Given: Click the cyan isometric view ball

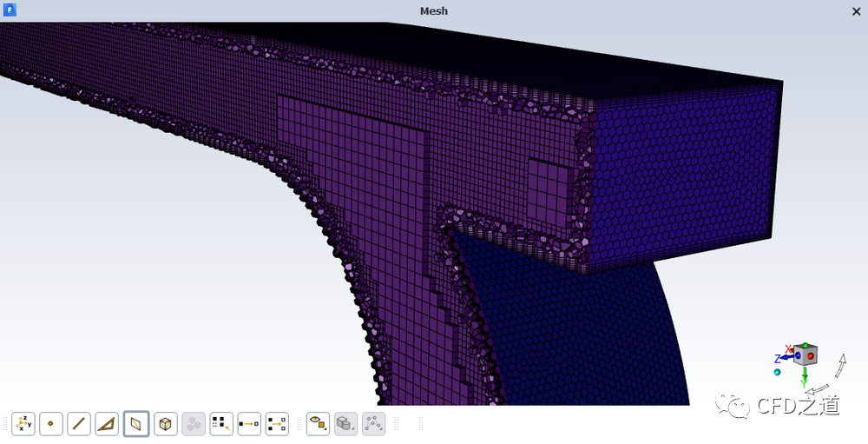Looking at the screenshot, I should 777,372.
